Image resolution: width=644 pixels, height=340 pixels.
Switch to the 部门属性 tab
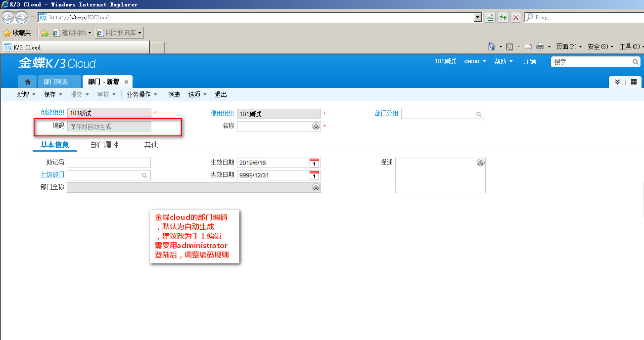[105, 145]
